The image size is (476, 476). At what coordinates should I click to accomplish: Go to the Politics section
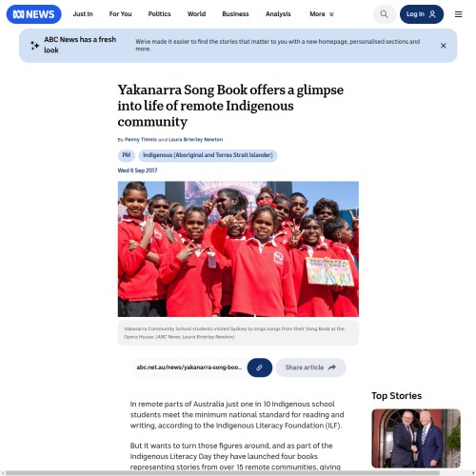(159, 14)
